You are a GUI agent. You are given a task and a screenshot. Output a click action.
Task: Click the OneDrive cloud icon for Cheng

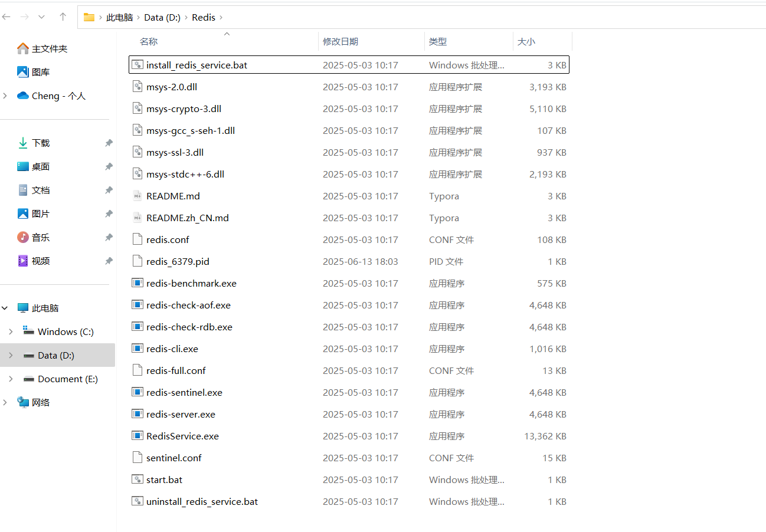(x=23, y=96)
